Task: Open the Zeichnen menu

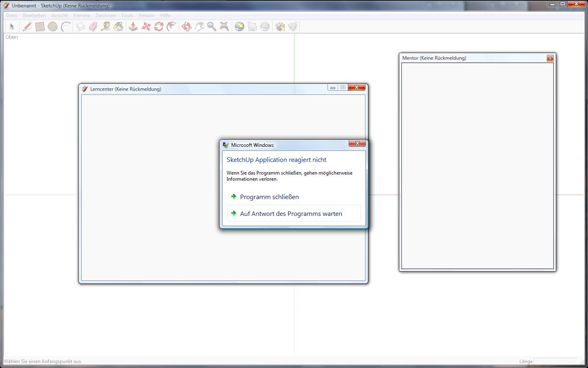Action: tap(105, 16)
